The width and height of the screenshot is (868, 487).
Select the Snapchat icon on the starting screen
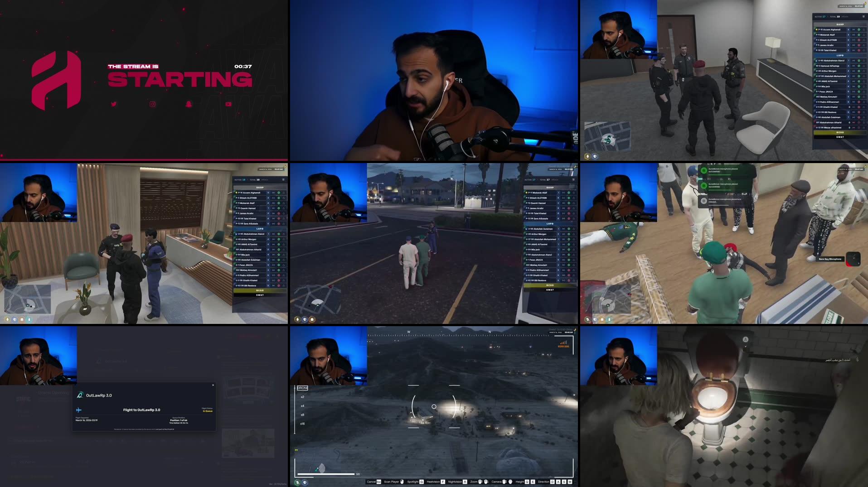pos(189,104)
